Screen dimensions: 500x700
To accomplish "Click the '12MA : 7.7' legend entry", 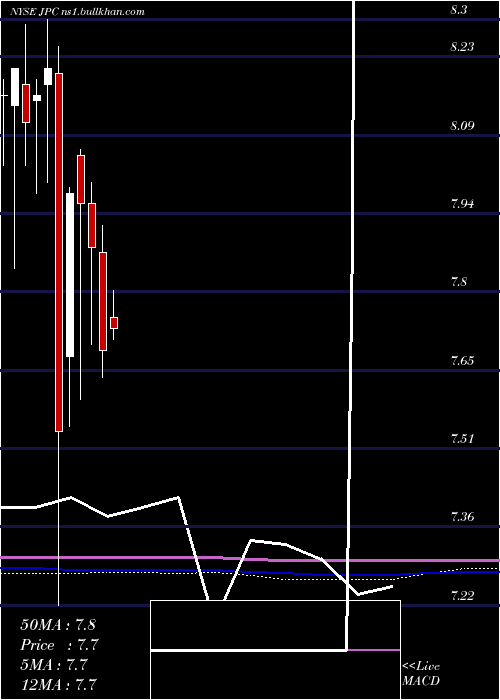I will click(58, 684).
